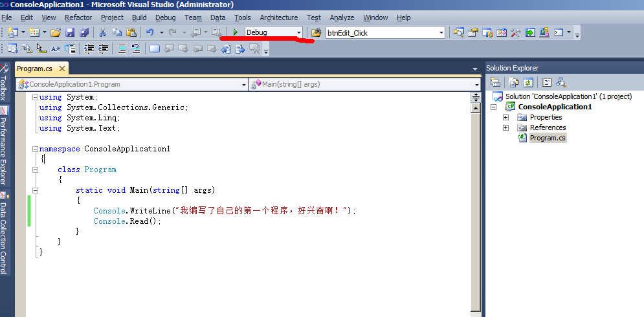Decrease line indent toolbar icon
This screenshot has width=644, height=317.
(89, 49)
